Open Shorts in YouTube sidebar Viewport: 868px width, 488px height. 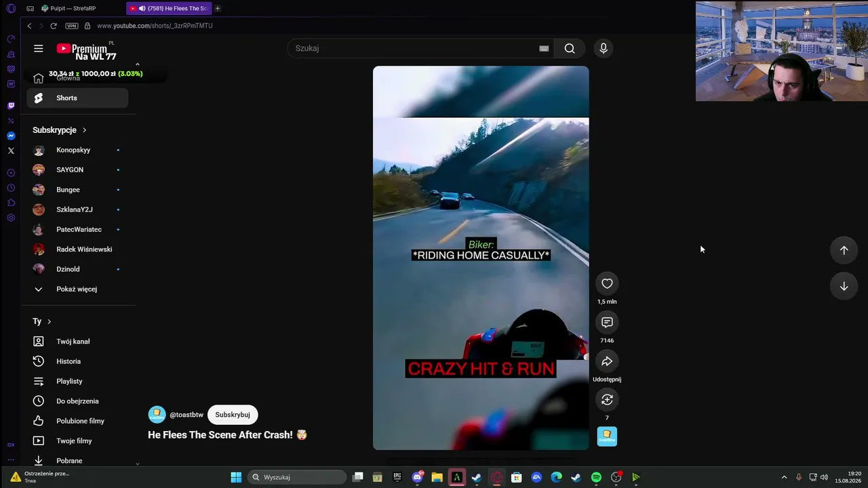pos(77,98)
